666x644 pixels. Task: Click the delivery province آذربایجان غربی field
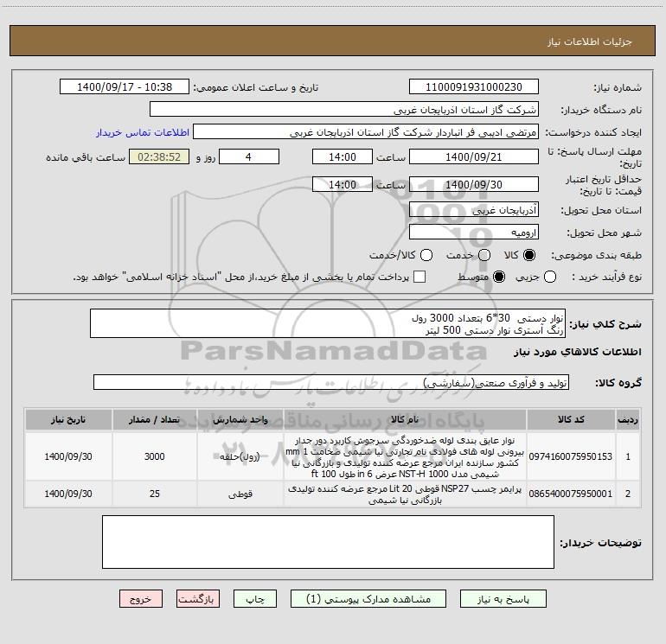tap(474, 210)
